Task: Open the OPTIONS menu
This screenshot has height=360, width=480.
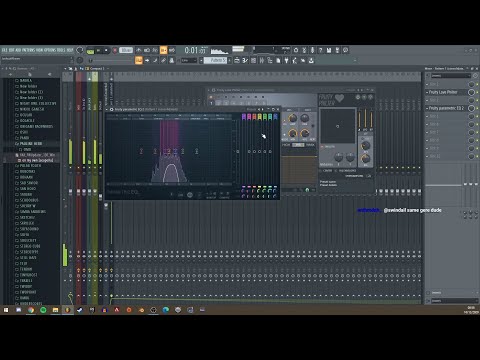Action: coord(50,50)
